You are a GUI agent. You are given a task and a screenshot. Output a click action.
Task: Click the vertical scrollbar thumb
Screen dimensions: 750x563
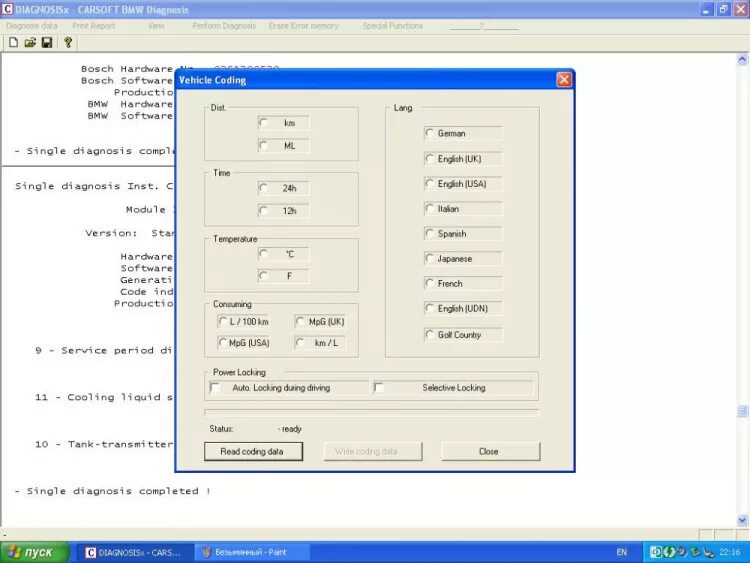coord(742,411)
